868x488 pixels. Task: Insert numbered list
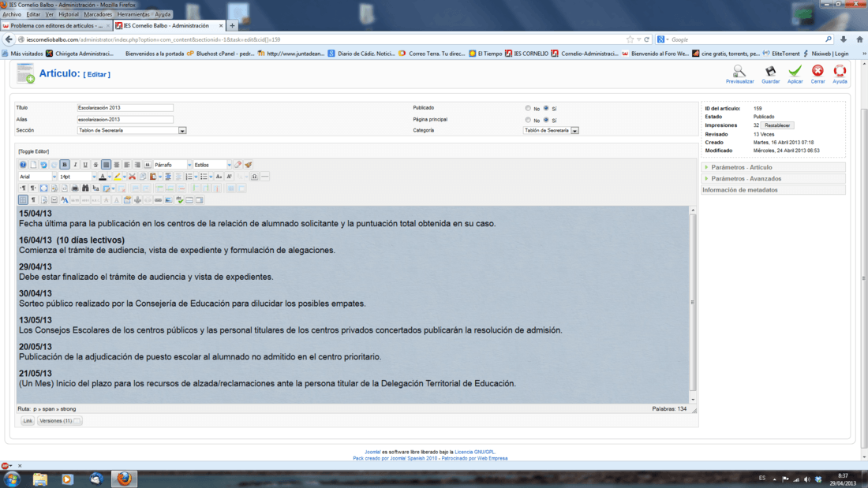189,177
